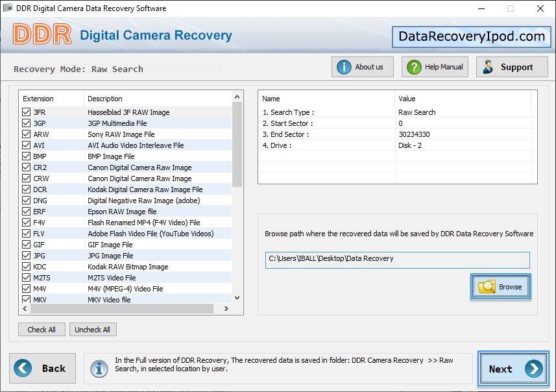Viewport: 556px width, 392px height.
Task: Proceed with the Next button
Action: tap(513, 369)
